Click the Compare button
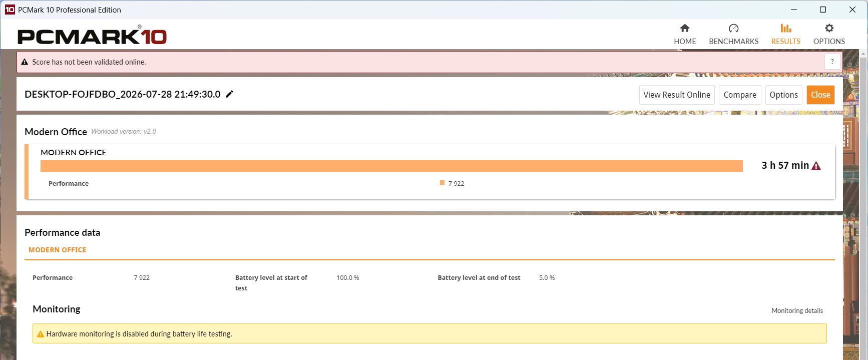 pyautogui.click(x=740, y=95)
